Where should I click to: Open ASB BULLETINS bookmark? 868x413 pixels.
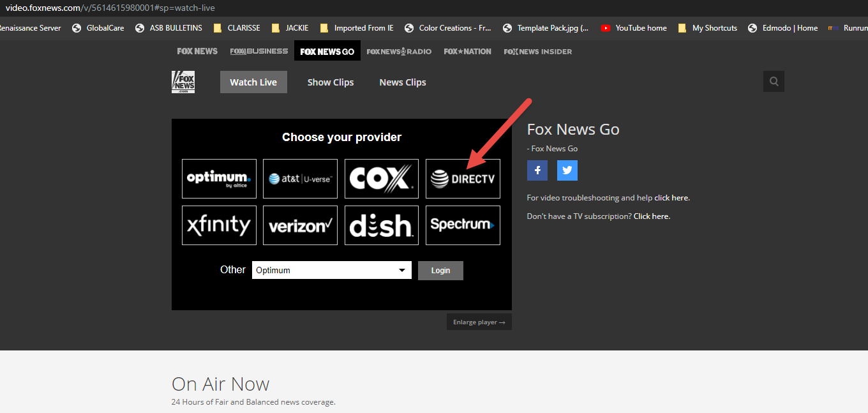coord(168,28)
